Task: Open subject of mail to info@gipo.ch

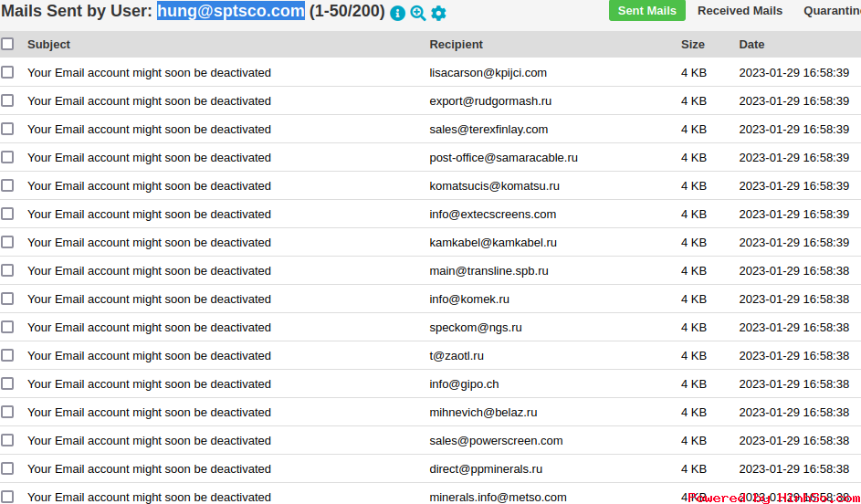Action: click(x=149, y=383)
